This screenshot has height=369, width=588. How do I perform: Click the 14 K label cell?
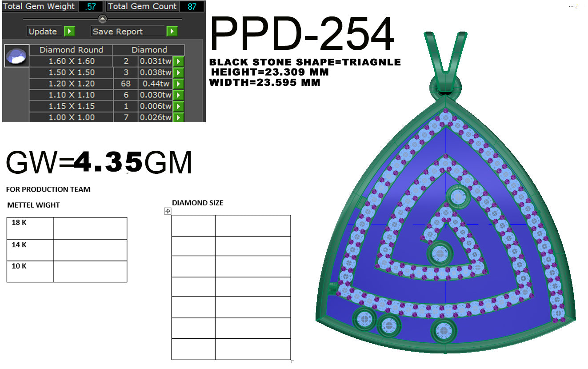coord(30,250)
